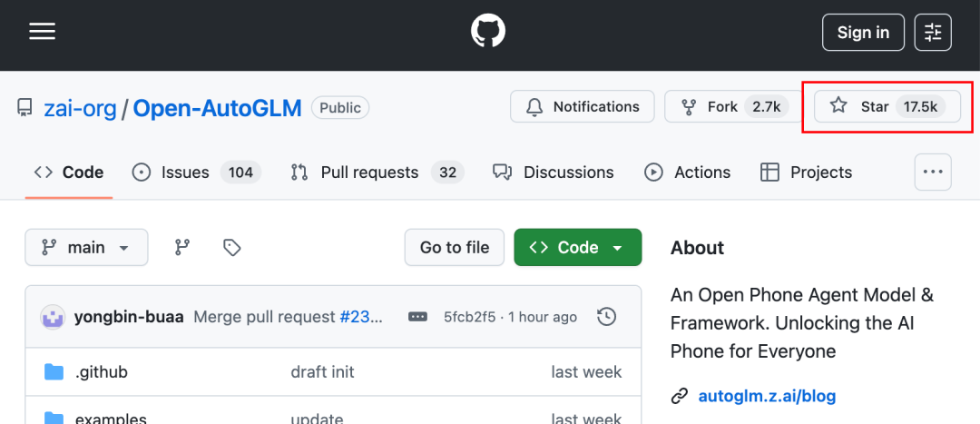
Task: Expand the green Code dropdown button
Action: point(577,248)
